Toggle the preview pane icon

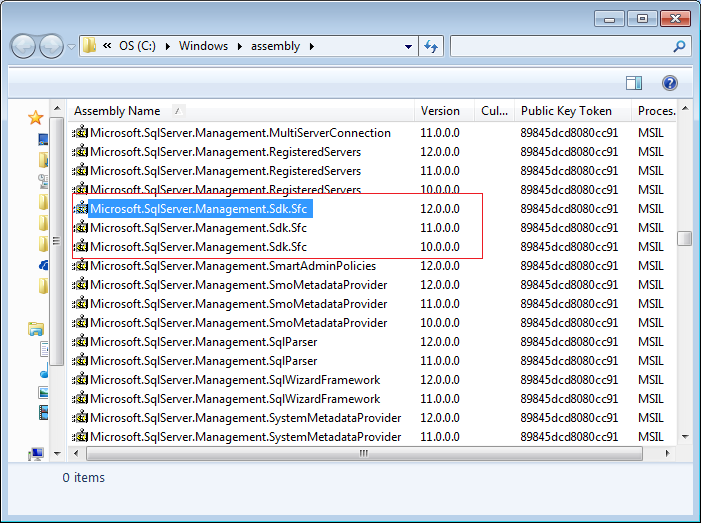634,83
